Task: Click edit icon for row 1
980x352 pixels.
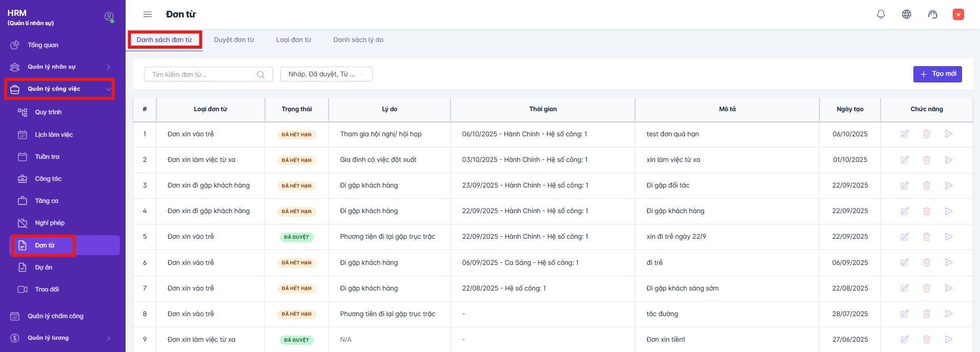Action: 905,134
